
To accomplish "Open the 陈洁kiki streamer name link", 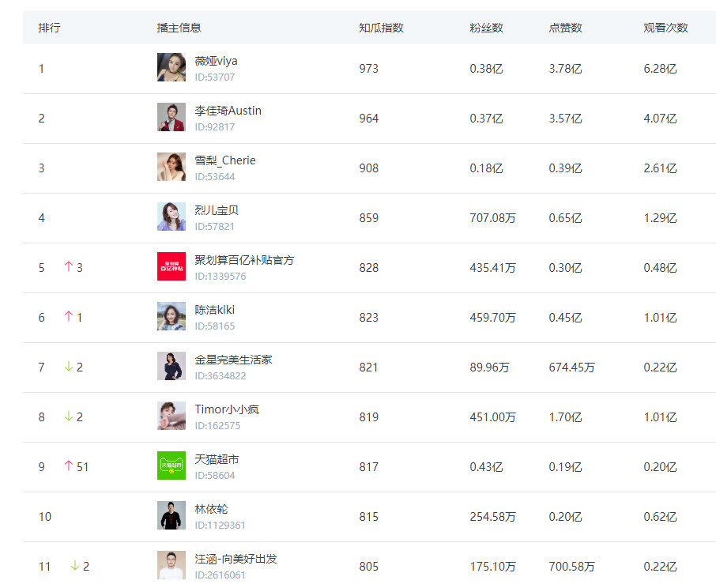I will [x=215, y=310].
